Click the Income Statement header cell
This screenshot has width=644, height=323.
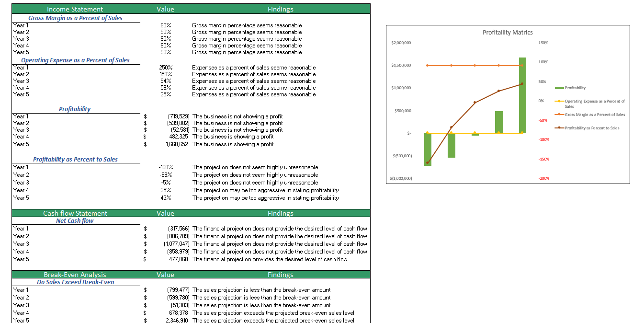point(75,9)
